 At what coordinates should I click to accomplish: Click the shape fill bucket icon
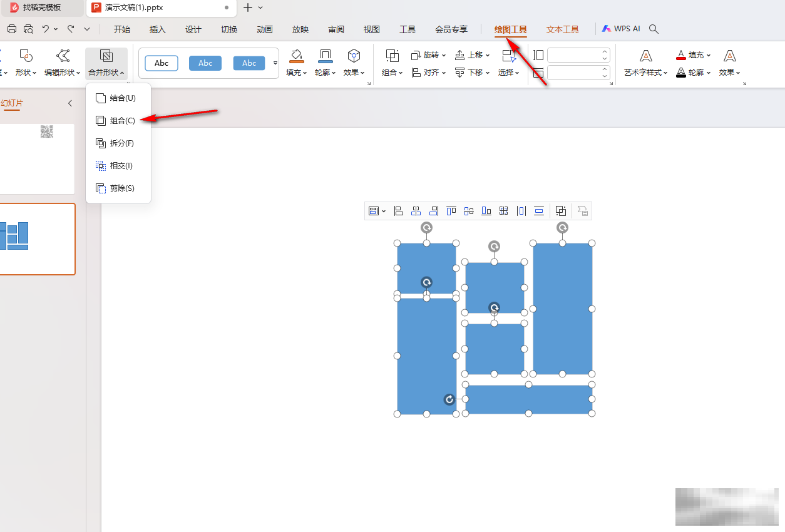297,56
